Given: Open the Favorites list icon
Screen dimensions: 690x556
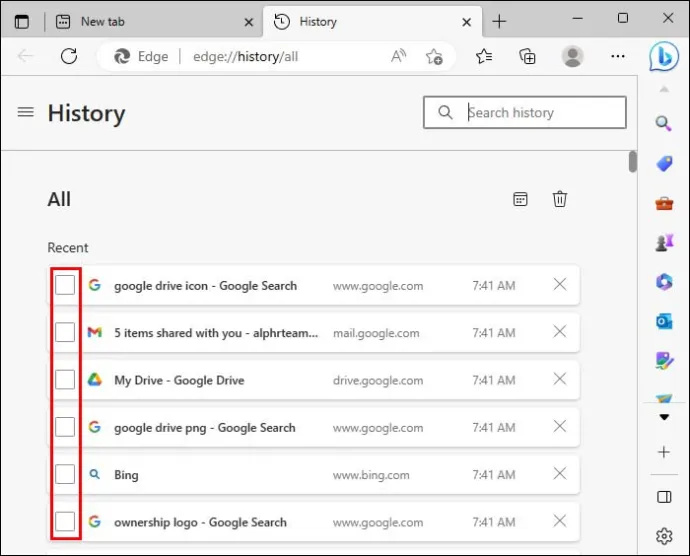Looking at the screenshot, I should (484, 56).
